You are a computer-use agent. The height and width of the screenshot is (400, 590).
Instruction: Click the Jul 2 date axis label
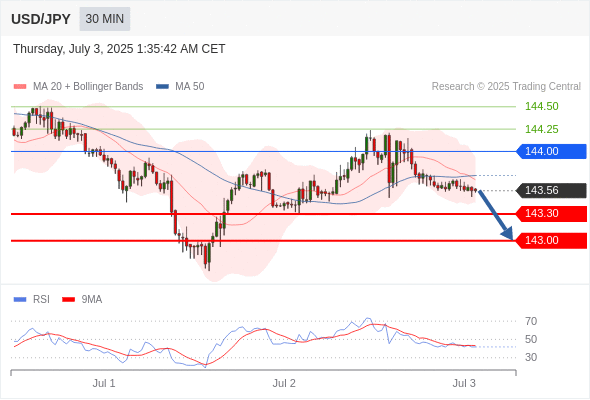click(x=284, y=383)
